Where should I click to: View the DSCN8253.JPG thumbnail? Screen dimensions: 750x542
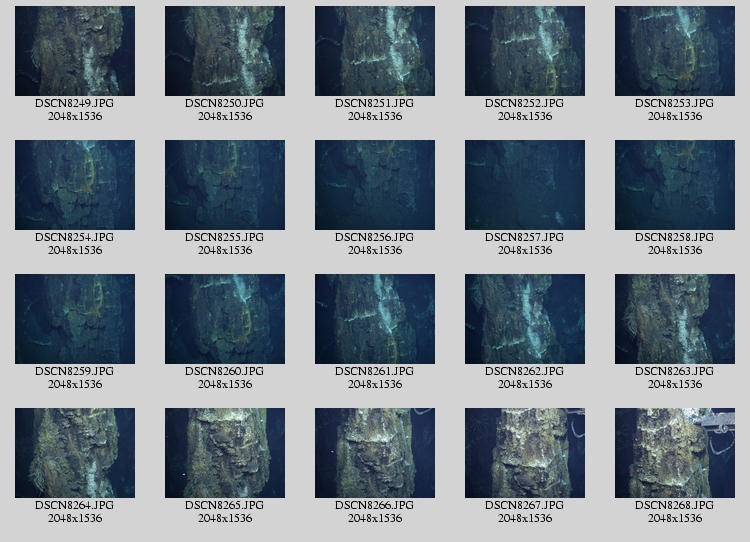coord(674,51)
